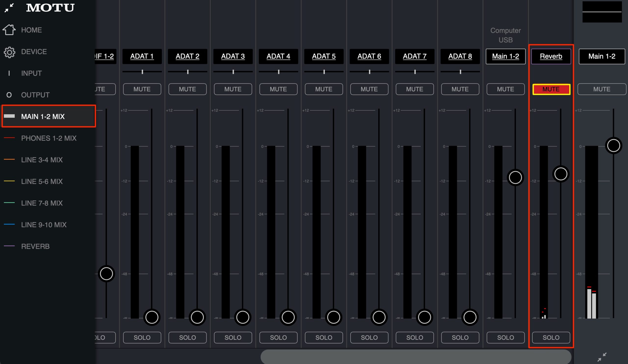Viewport: 628px width, 364px height.
Task: Click the Output "O" icon in sidebar
Action: [x=9, y=95]
